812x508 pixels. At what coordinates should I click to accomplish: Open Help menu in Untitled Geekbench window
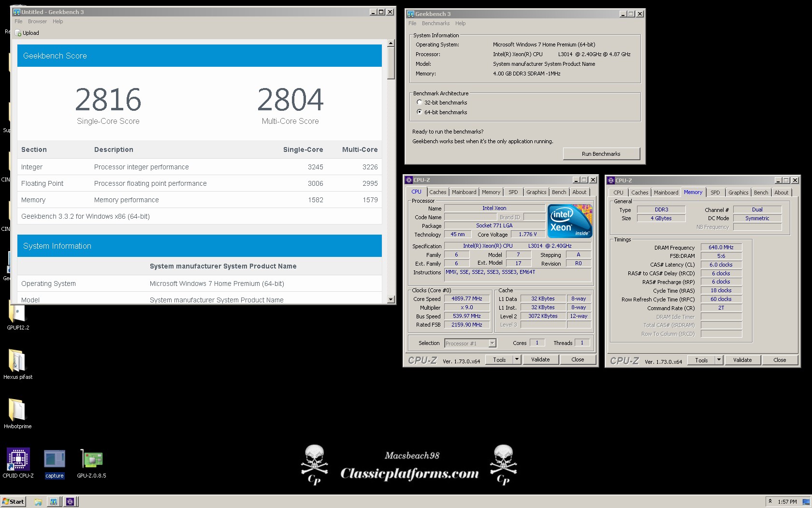[x=58, y=21]
